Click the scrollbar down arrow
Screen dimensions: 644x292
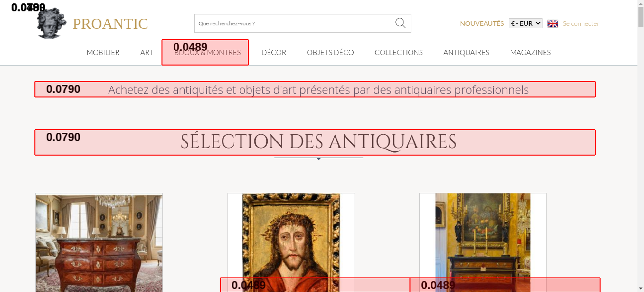click(x=640, y=288)
